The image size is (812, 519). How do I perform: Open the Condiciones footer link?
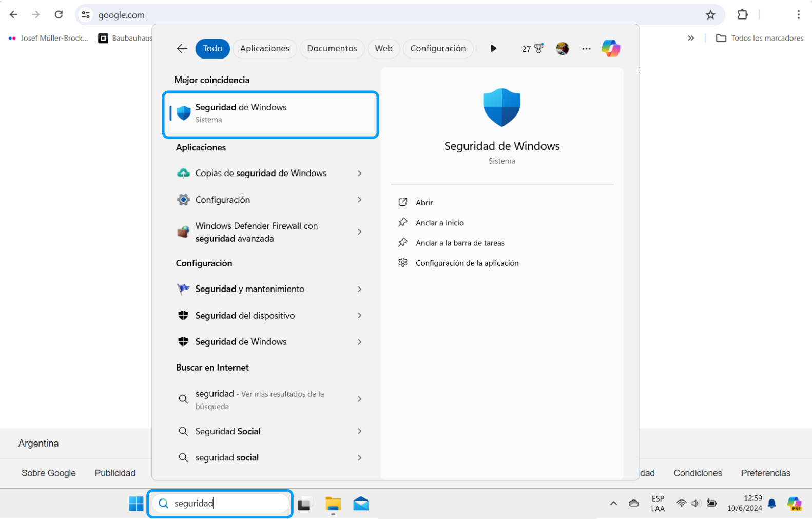[x=698, y=473]
